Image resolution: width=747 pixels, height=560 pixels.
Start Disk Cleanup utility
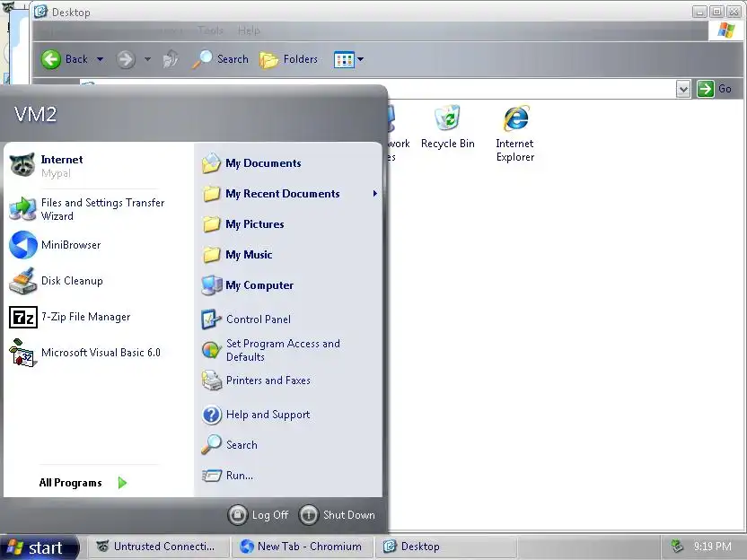[x=98, y=281]
